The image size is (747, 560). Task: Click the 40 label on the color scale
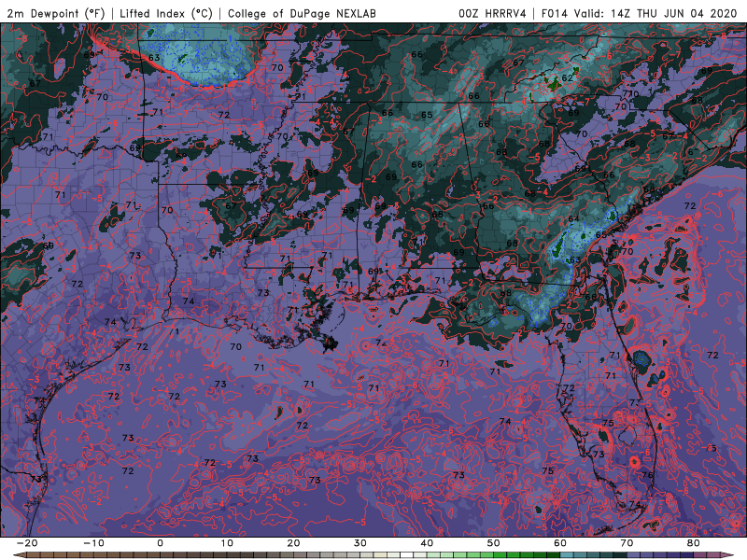[427, 543]
